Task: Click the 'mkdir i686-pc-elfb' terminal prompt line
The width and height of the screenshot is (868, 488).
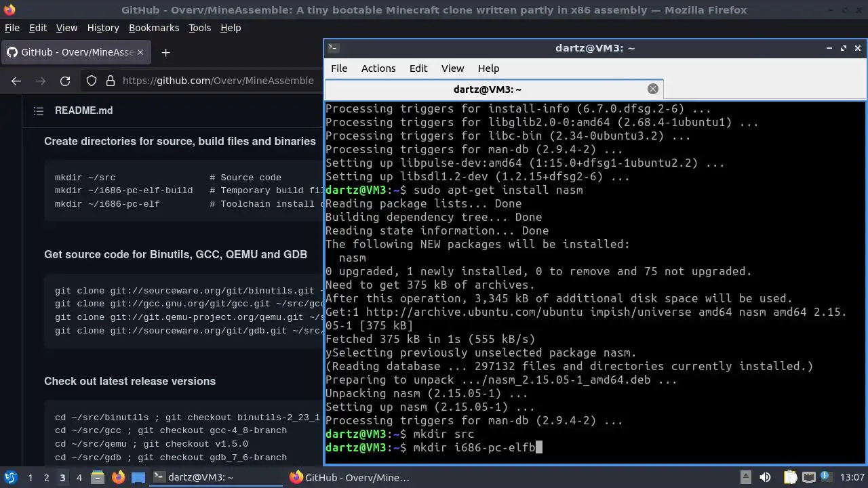Action: coord(434,447)
